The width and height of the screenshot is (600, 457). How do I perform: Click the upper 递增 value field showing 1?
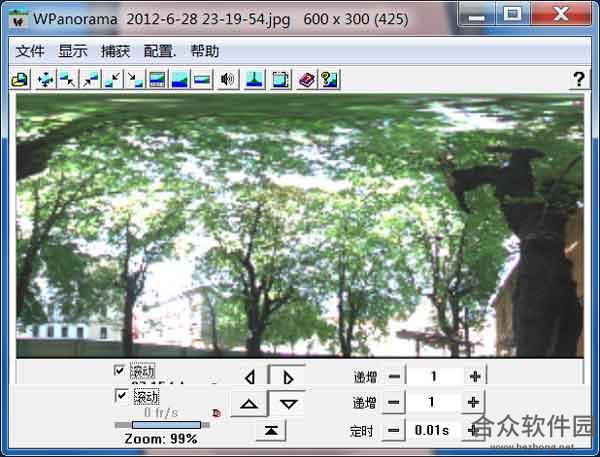[x=434, y=377]
